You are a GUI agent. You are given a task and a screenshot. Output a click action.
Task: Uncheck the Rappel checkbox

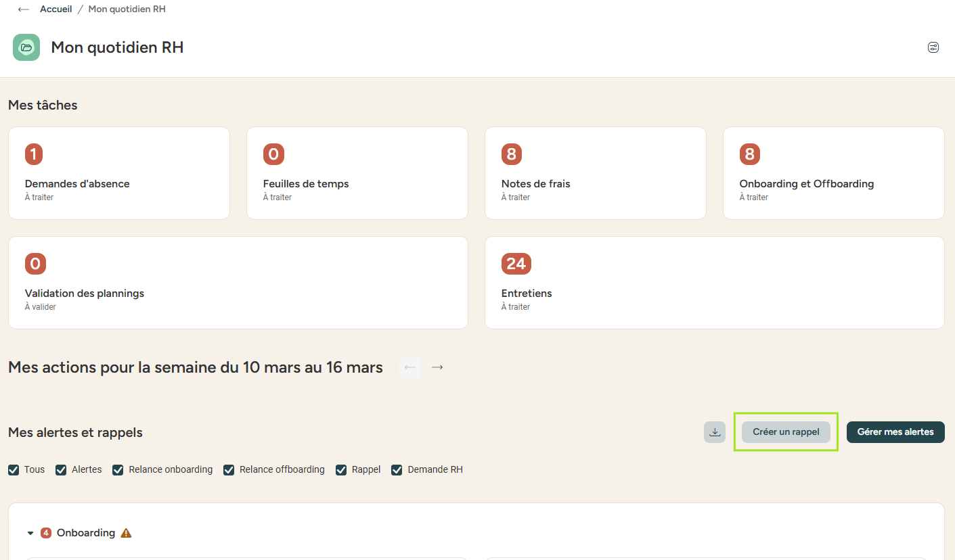tap(341, 469)
